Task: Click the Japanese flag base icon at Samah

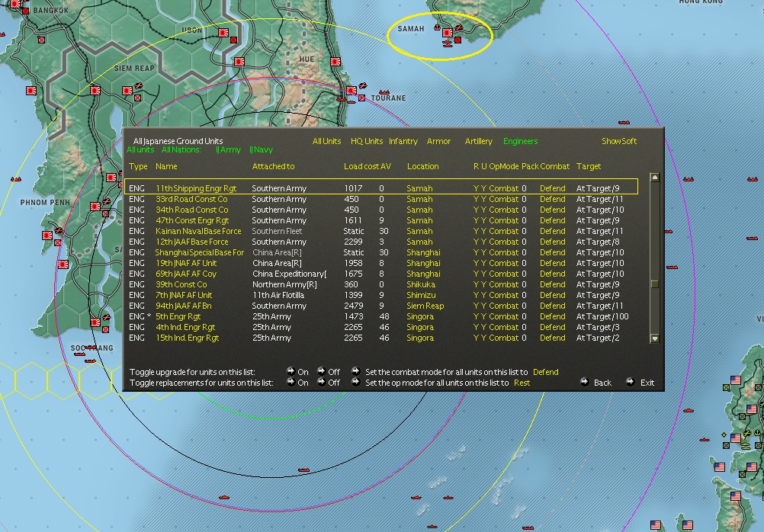Action: [x=448, y=33]
